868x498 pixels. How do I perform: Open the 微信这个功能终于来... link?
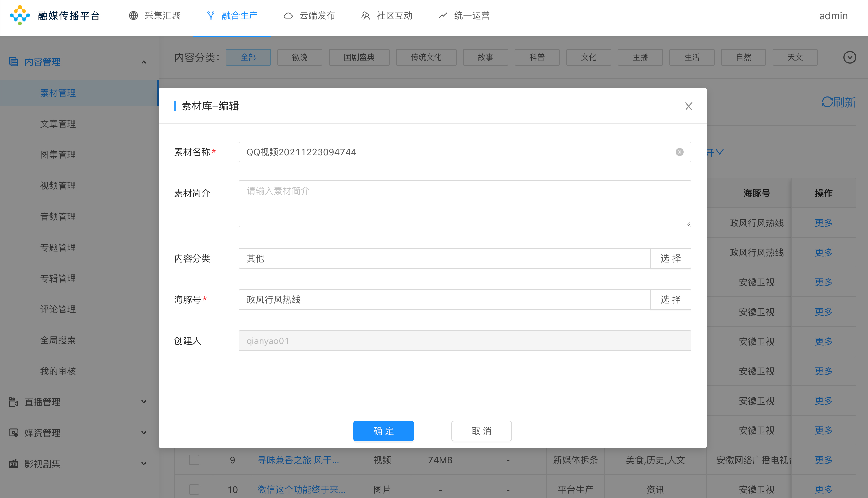301,489
